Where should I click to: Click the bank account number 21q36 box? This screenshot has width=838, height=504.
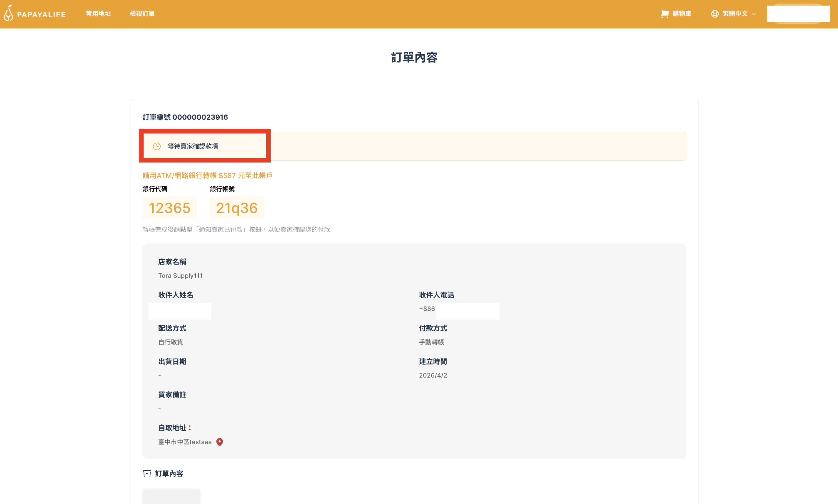[x=237, y=208]
